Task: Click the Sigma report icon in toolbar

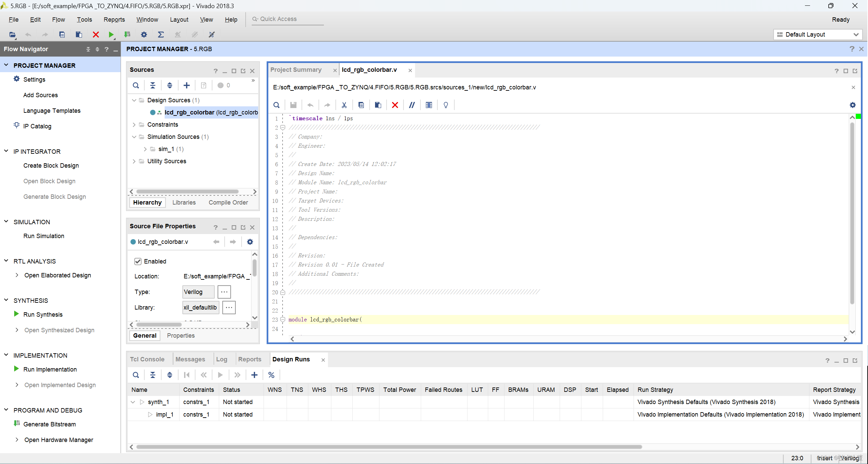Action: pyautogui.click(x=161, y=35)
